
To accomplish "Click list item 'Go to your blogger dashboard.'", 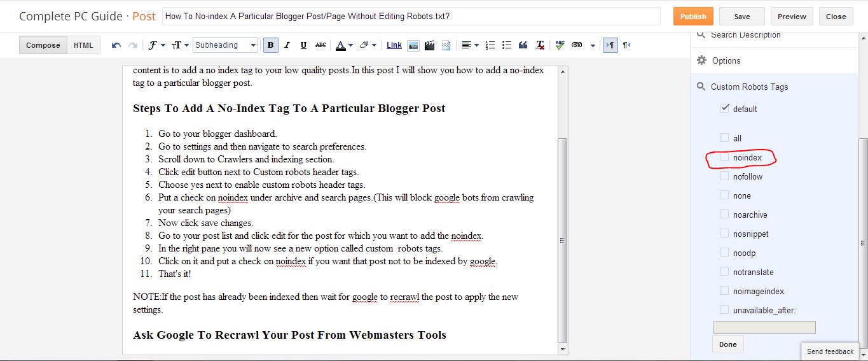I will [x=217, y=134].
